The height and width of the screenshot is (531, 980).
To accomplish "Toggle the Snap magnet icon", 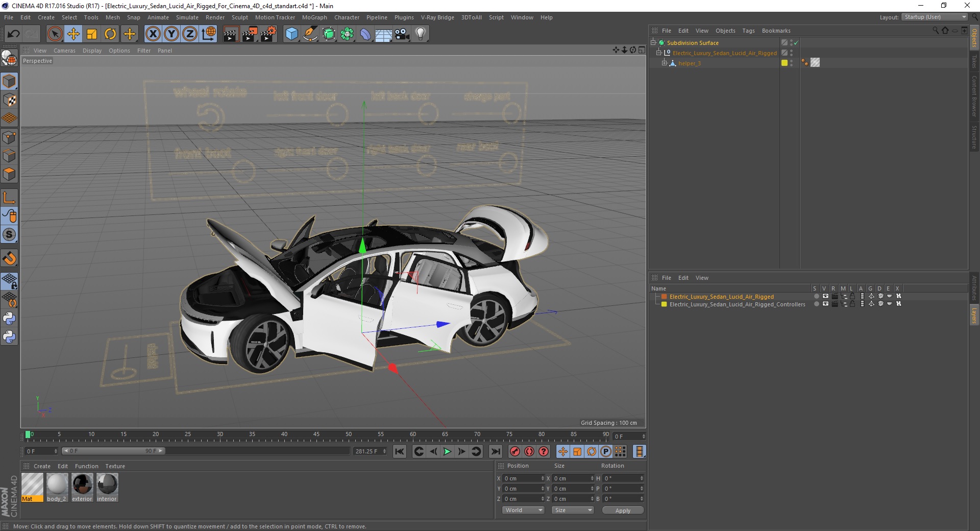I will pos(9,258).
